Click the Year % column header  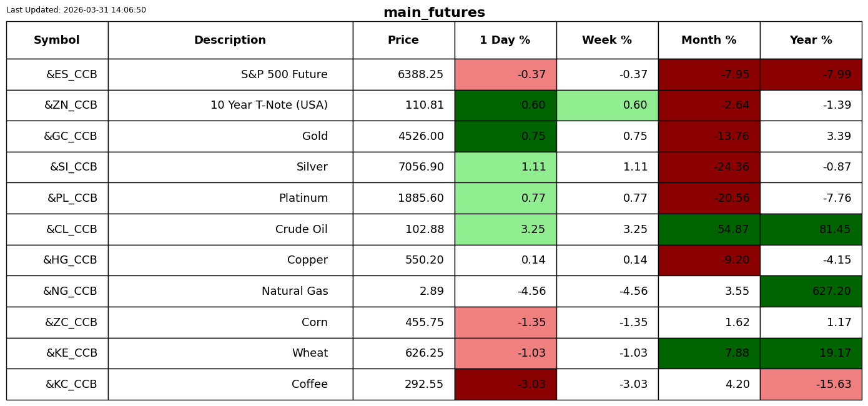click(x=811, y=41)
